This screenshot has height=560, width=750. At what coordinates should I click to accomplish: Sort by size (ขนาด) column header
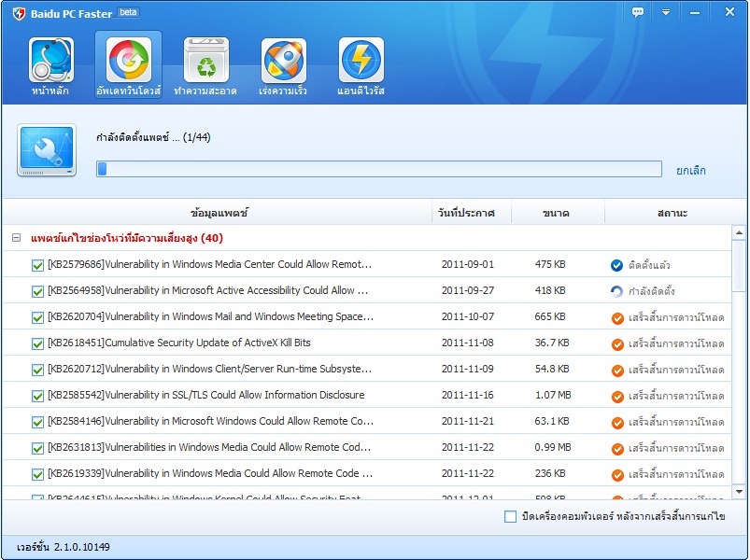point(556,213)
